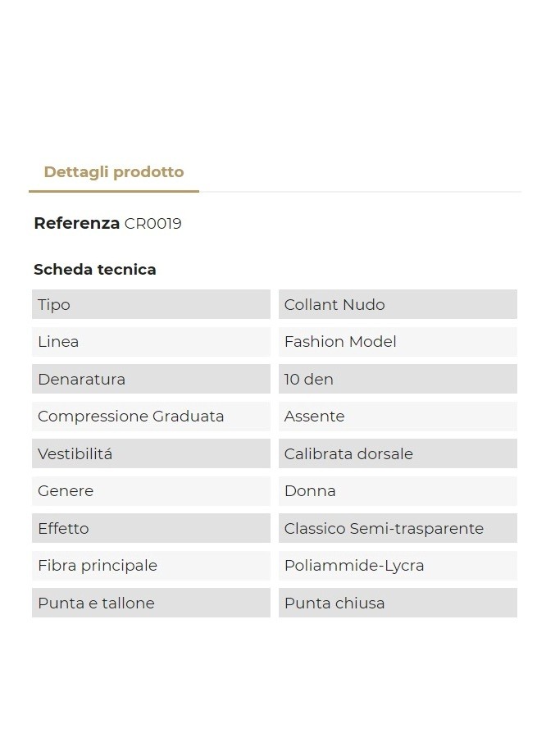Select the Genere row label
Viewport: 546px width, 756px height.
click(x=151, y=491)
